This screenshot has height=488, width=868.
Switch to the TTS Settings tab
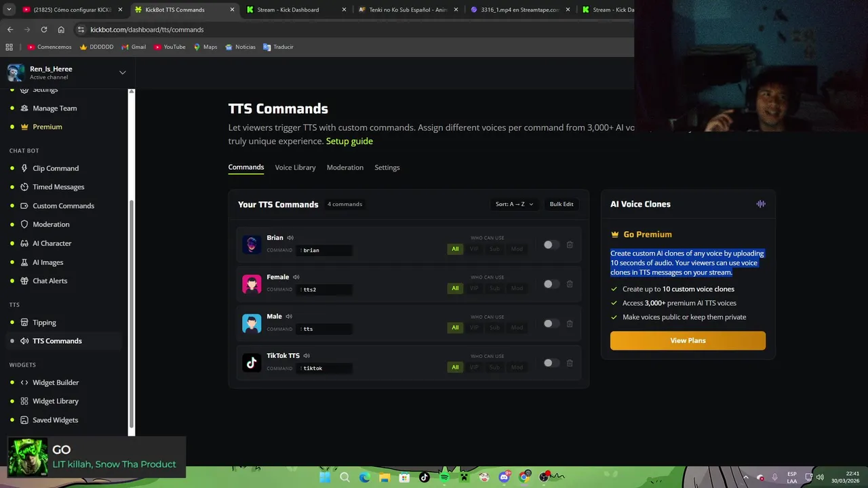tap(387, 167)
